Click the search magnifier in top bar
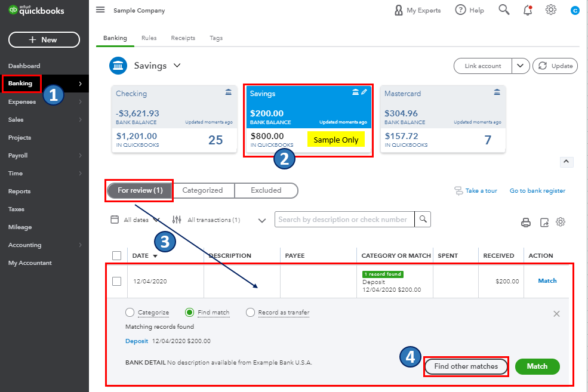588x392 pixels. [x=504, y=10]
